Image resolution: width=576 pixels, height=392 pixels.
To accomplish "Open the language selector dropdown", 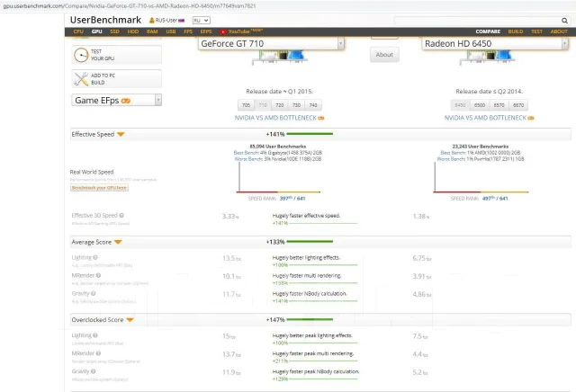I will pyautogui.click(x=202, y=21).
